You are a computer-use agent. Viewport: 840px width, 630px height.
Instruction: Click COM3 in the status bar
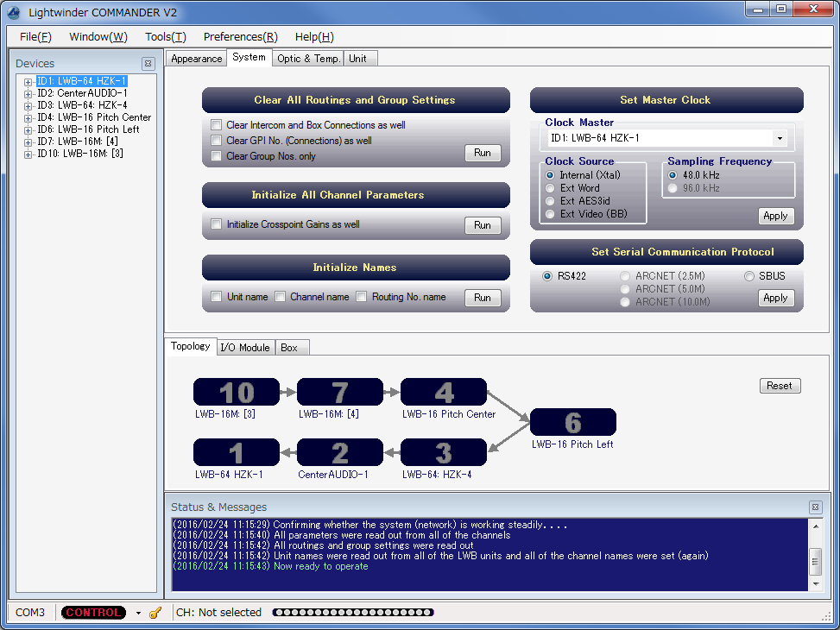30,613
